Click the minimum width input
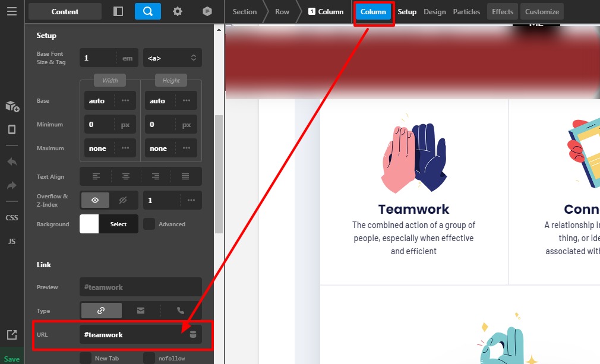 tap(99, 125)
